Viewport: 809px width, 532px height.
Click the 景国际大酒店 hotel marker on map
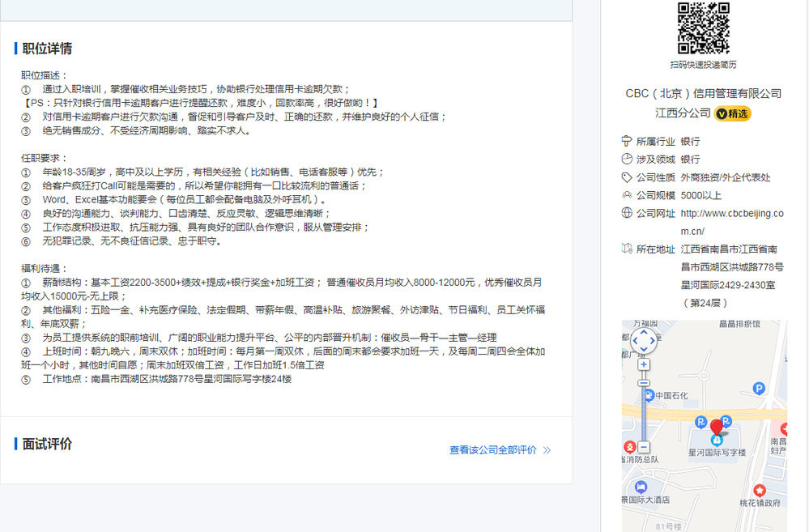[641, 487]
